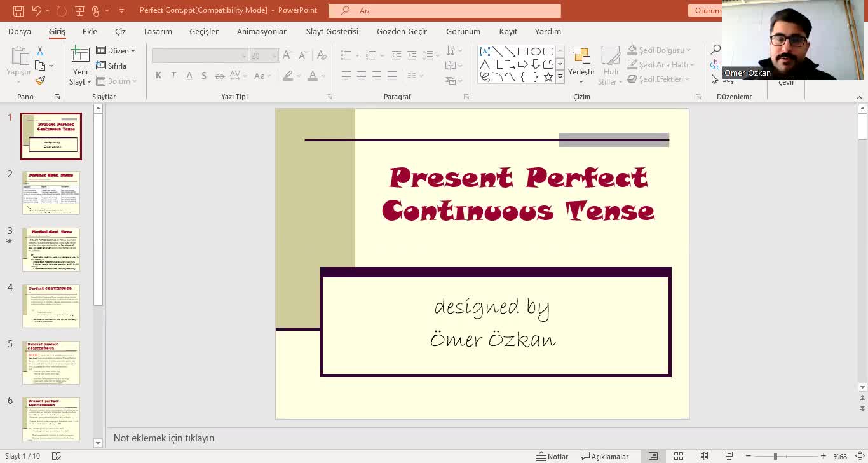This screenshot has height=463, width=868.
Task: Open the Yazı Tipi dialog launcher
Action: tap(329, 97)
